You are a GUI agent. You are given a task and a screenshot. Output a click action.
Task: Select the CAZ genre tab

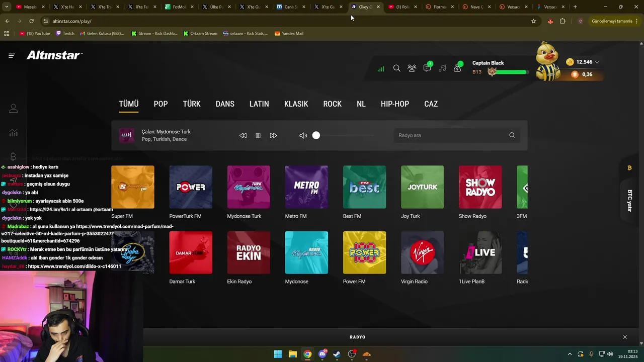point(431,104)
